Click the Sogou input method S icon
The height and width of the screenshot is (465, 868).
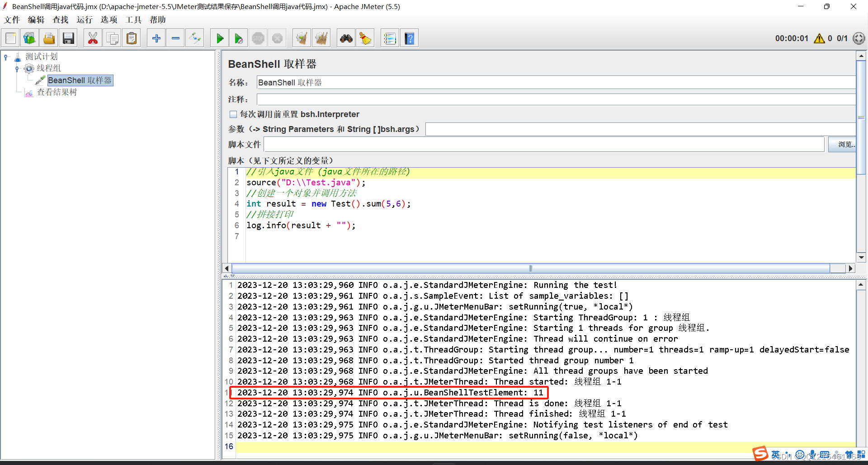tap(760, 453)
